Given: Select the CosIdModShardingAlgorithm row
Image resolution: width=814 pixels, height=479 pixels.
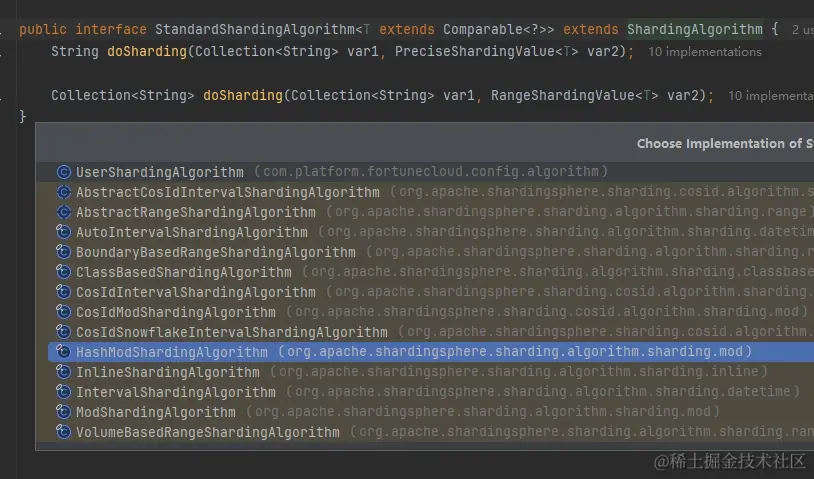Looking at the screenshot, I should tap(425, 312).
